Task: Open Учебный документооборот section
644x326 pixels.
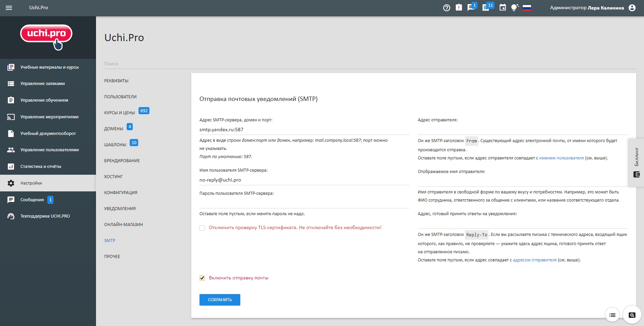Action: click(48, 134)
